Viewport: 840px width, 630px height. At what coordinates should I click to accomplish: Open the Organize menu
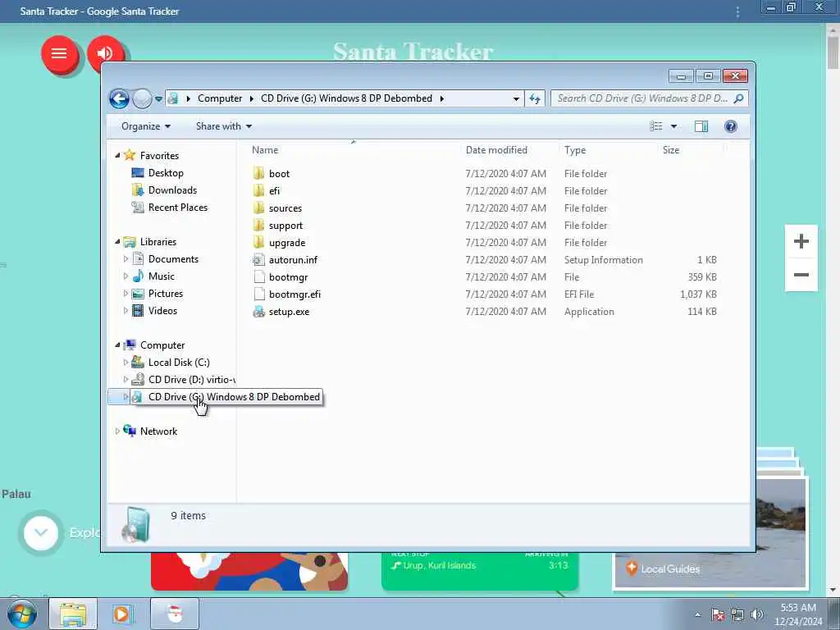click(146, 126)
